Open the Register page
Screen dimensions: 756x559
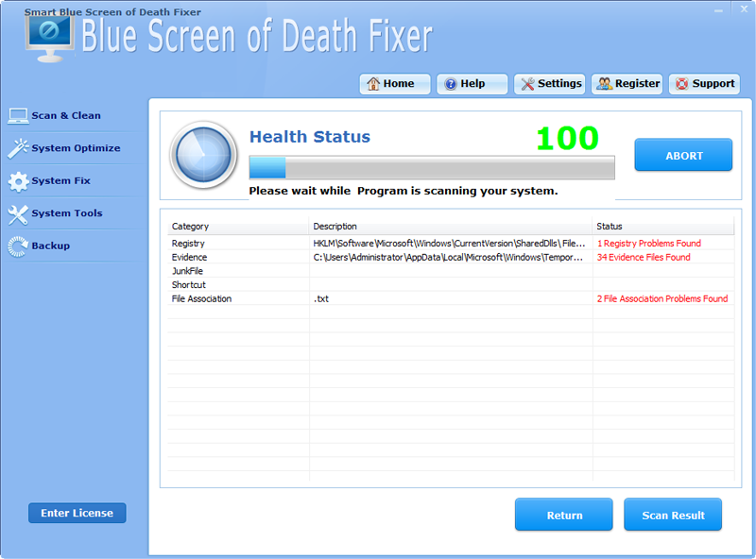(627, 83)
